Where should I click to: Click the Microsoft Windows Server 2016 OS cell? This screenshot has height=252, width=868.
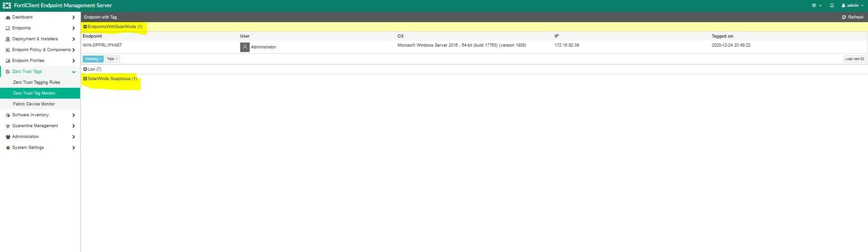[x=462, y=45]
